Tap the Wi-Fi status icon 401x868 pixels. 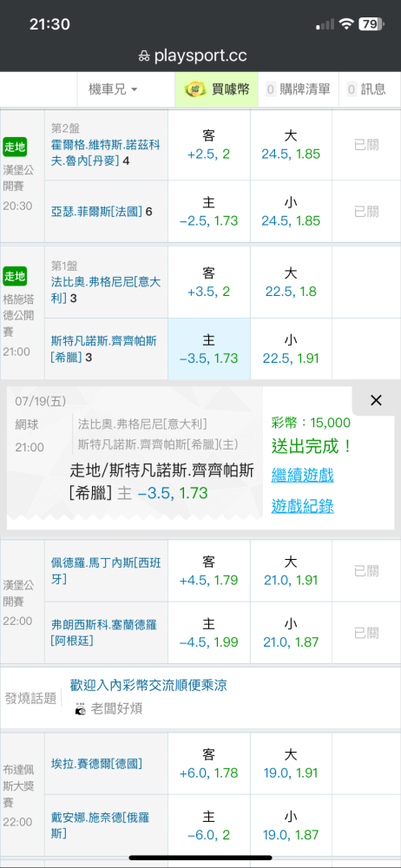pyautogui.click(x=347, y=23)
